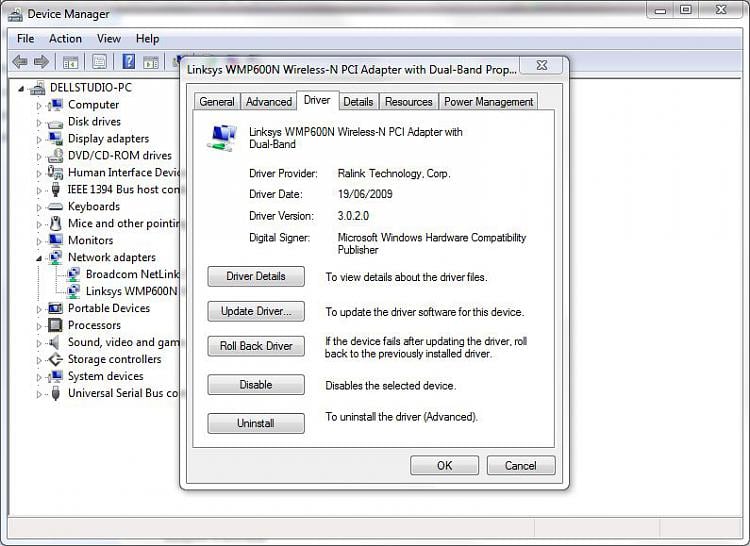The width and height of the screenshot is (750, 546).
Task: Click the Mice and other pointing devices icon
Action: [x=55, y=223]
